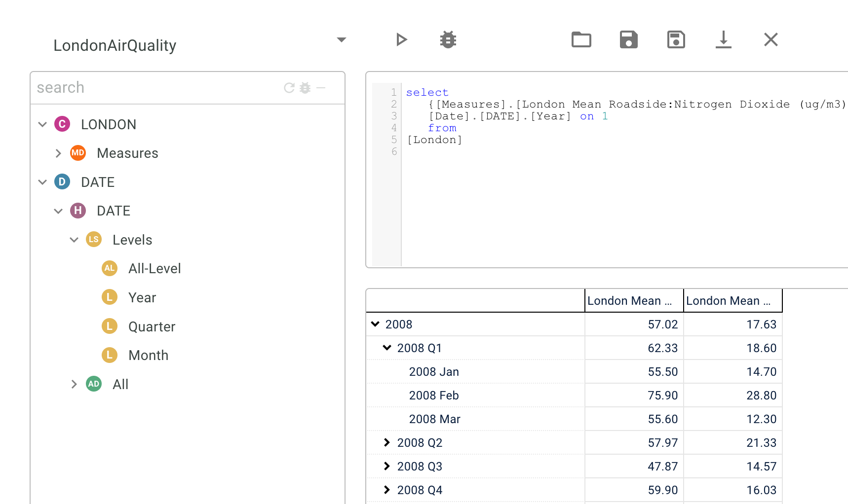Download results with the download arrow icon
The height and width of the screenshot is (504, 848).
coord(723,39)
